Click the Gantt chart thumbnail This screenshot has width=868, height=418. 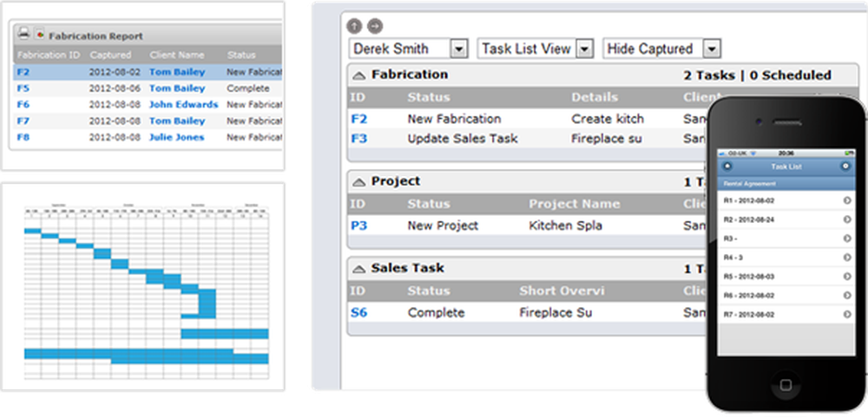click(x=146, y=292)
